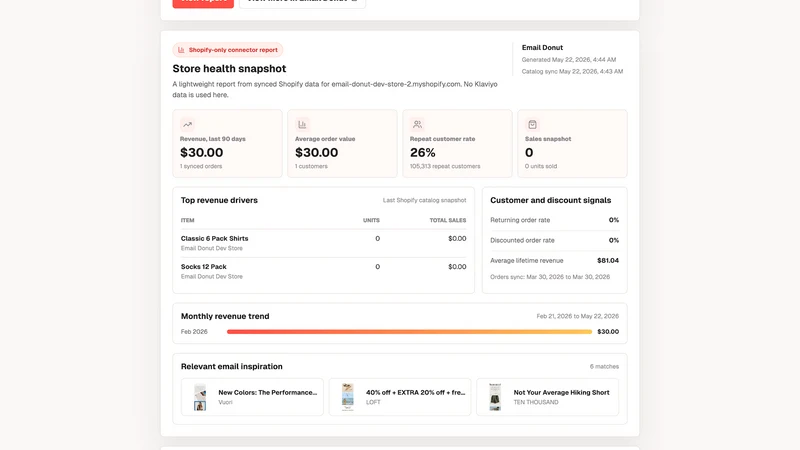800x450 pixels.
Task: Open the Not Your Average Hiking Short email
Action: pyautogui.click(x=547, y=397)
